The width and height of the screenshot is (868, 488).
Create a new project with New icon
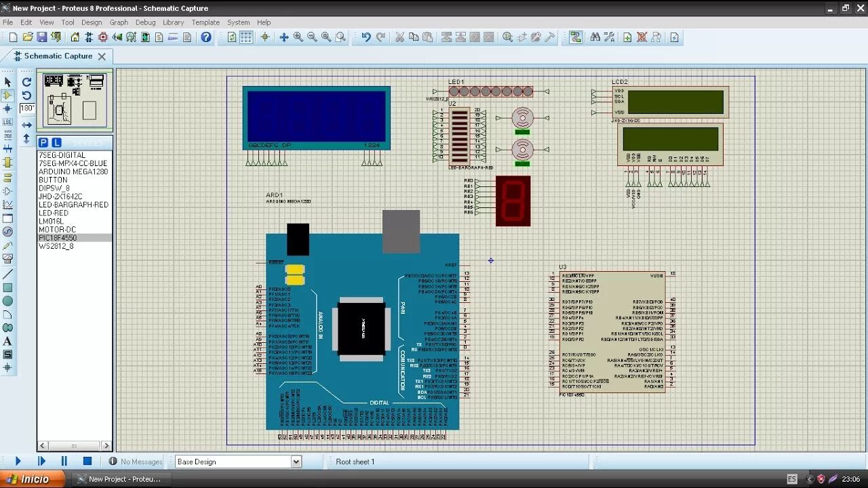12,37
